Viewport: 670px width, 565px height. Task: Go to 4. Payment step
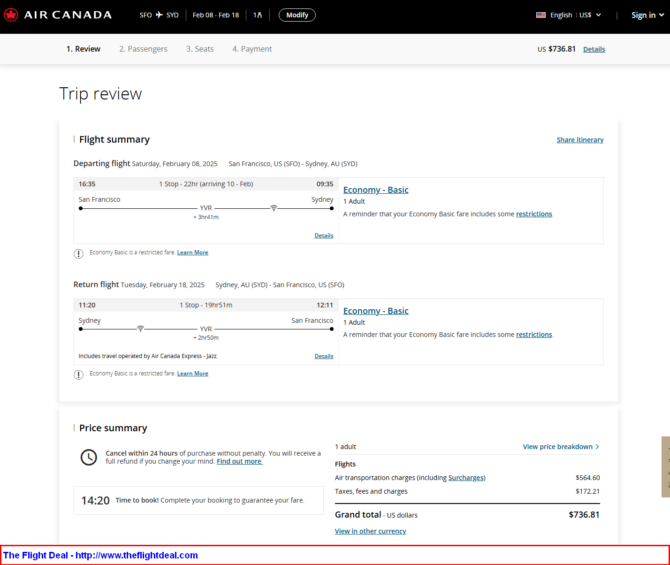[x=252, y=49]
